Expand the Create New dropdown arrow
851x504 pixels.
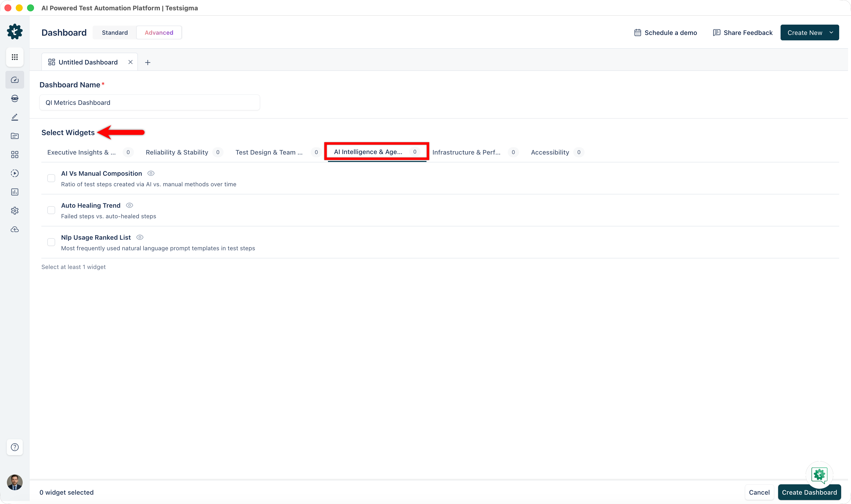coord(831,32)
